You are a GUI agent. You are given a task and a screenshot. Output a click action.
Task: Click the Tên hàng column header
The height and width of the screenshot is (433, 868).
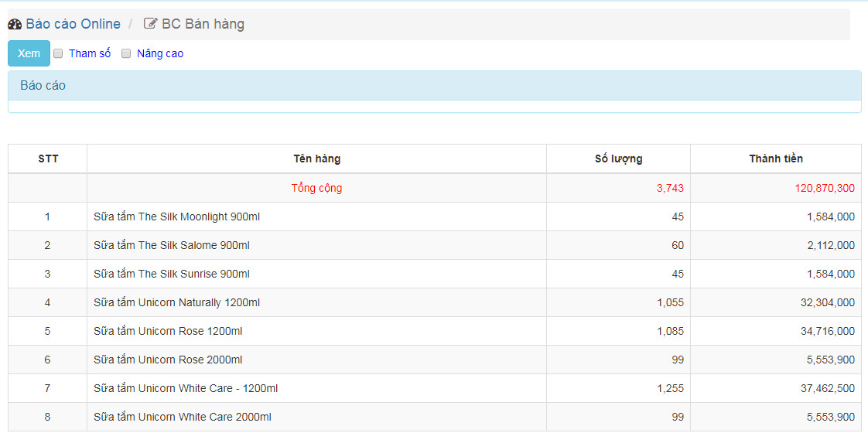tap(316, 159)
